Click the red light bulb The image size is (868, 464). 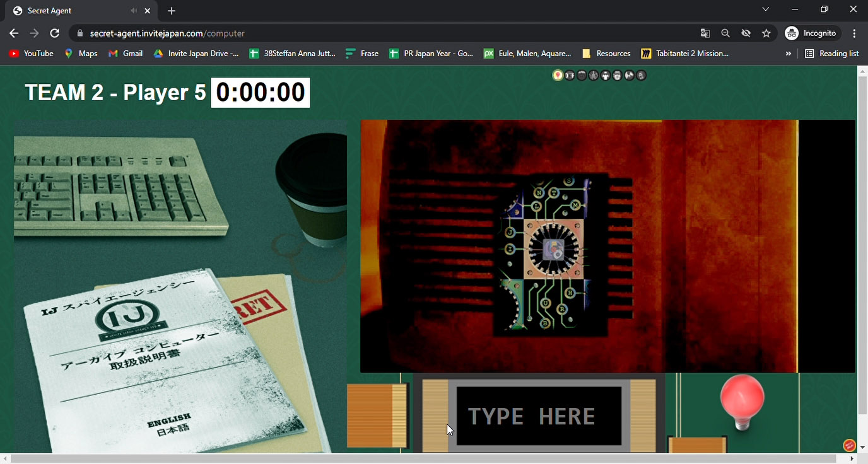(742, 402)
